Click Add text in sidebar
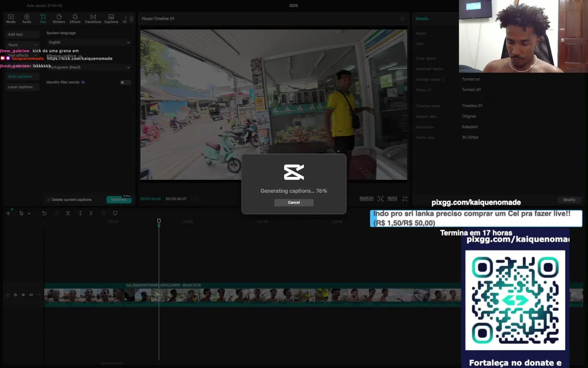 22,34
